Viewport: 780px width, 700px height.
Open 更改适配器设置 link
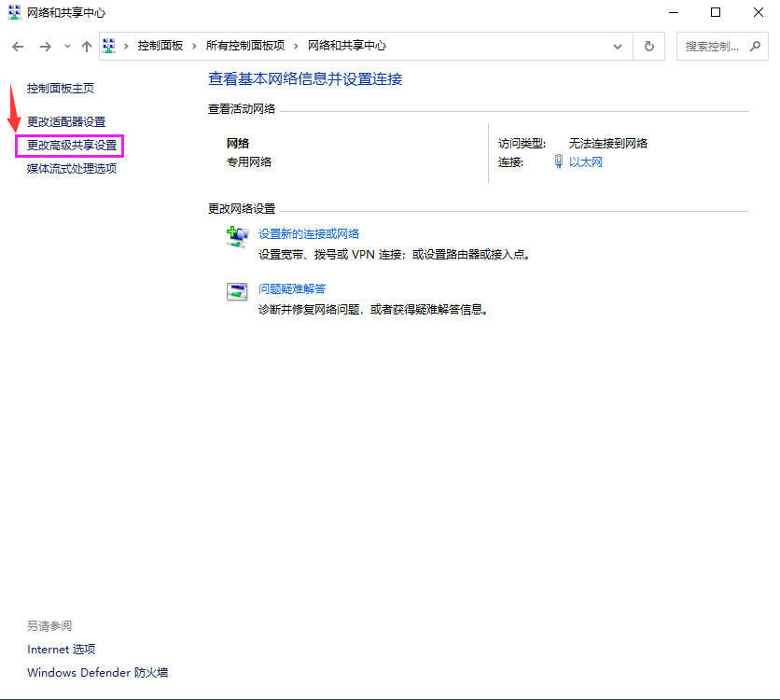click(x=66, y=122)
